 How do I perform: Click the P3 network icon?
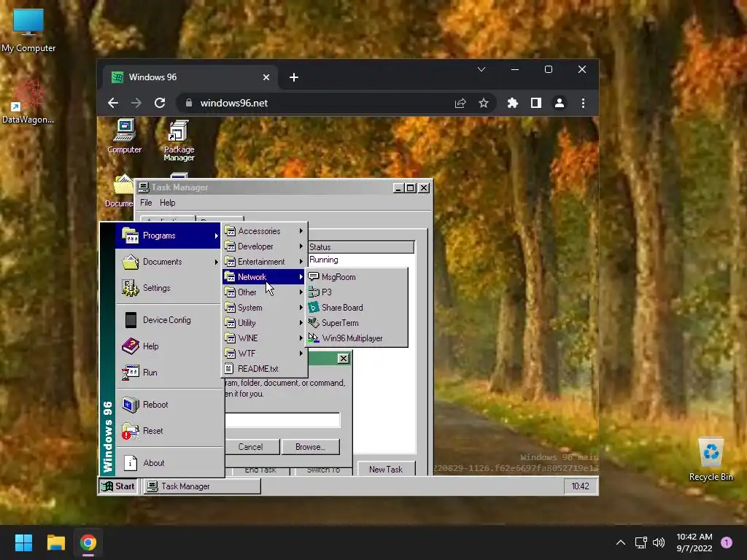coord(314,292)
